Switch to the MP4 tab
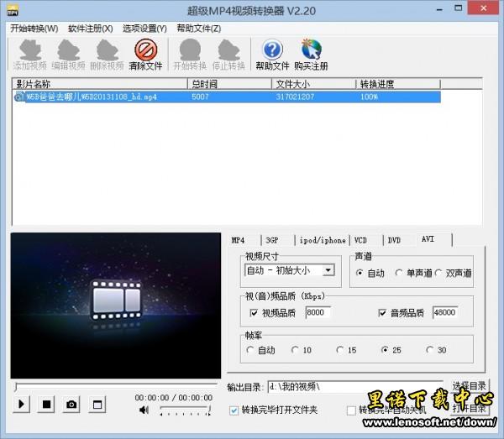The image size is (504, 439). click(x=244, y=240)
